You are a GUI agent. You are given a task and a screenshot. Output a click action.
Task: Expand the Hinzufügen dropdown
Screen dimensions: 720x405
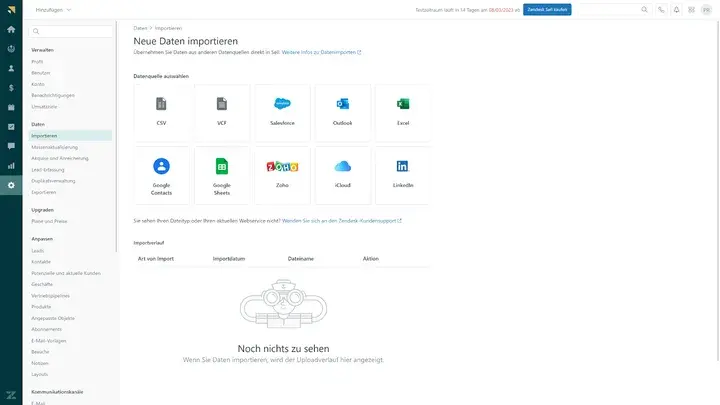(x=53, y=10)
